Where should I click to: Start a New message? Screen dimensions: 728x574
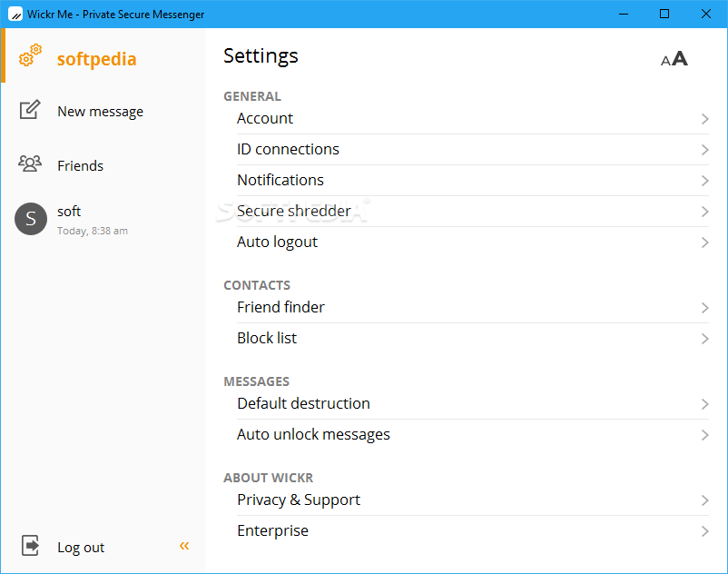tap(100, 112)
